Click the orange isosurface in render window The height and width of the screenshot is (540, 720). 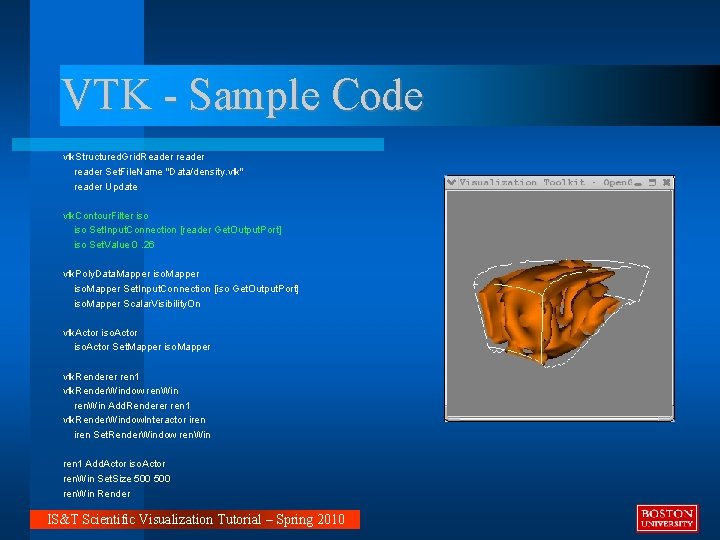tap(549, 312)
